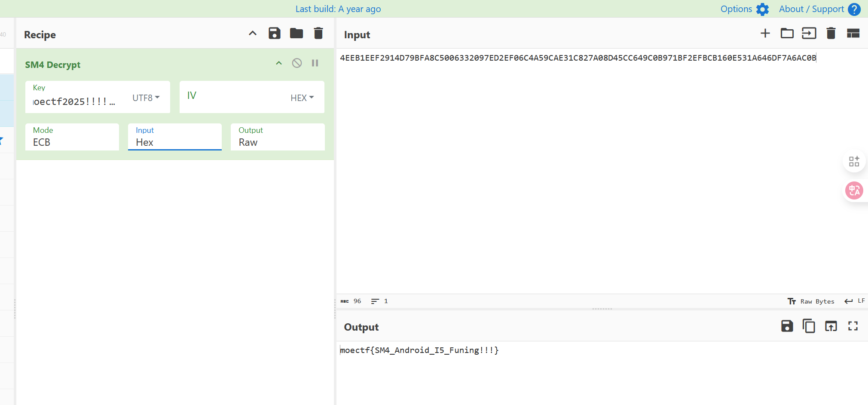
Task: Maximise the output pane
Action: point(853,326)
